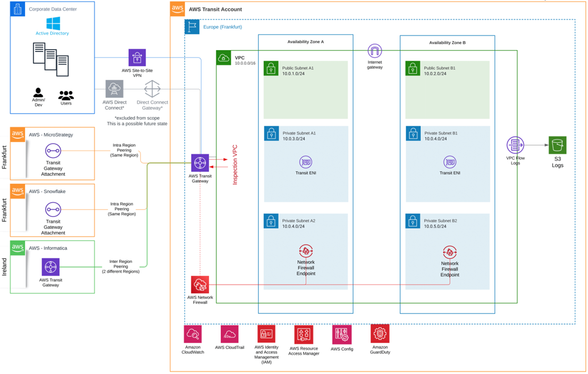This screenshot has height=374, width=588.
Task: Select the Private Subnet B1 CIDR 10.0.4.0/24
Action: pos(436,139)
